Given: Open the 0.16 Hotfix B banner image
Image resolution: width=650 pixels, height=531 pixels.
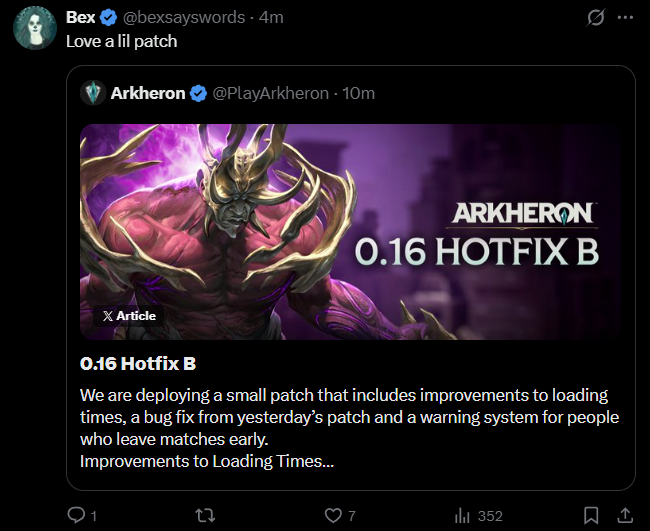Looking at the screenshot, I should [350, 231].
